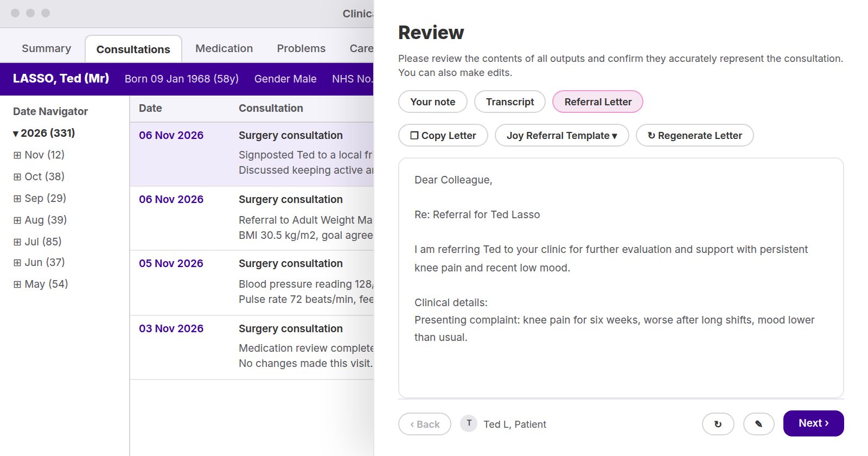868x456 pixels.
Task: Regenerate the referral letter
Action: (x=694, y=135)
